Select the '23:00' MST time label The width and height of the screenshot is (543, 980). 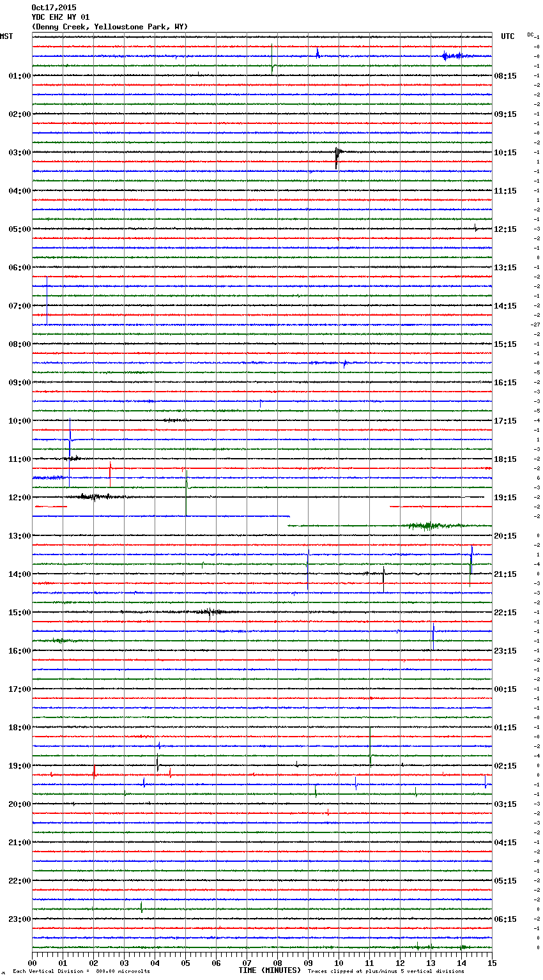point(20,919)
